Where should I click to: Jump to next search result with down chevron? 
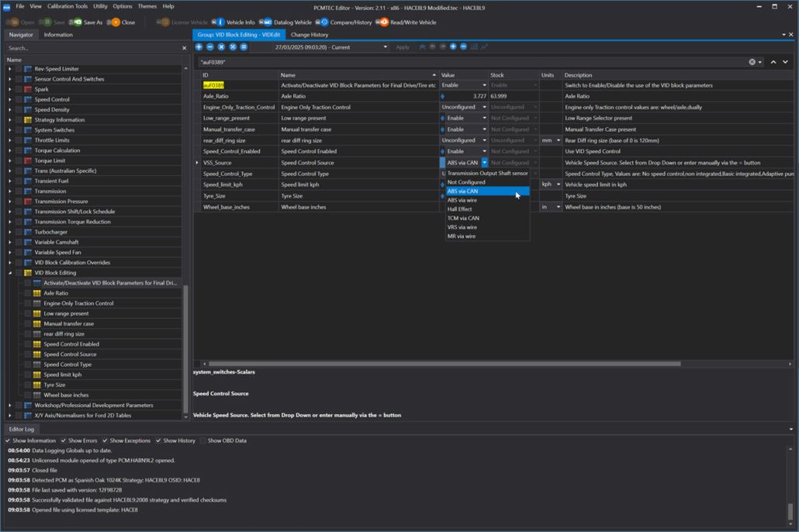click(x=784, y=62)
